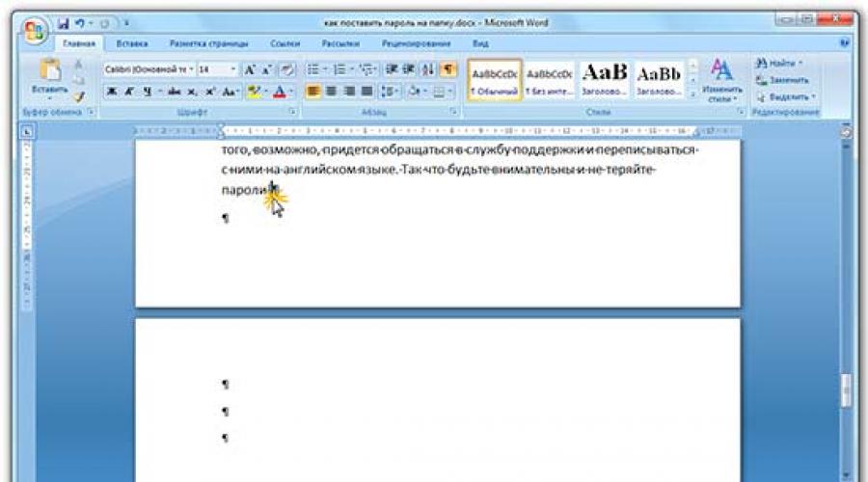Open Paragraph dialog launcher in Абзац group
Viewport: 868px width, 482px height.
click(453, 113)
